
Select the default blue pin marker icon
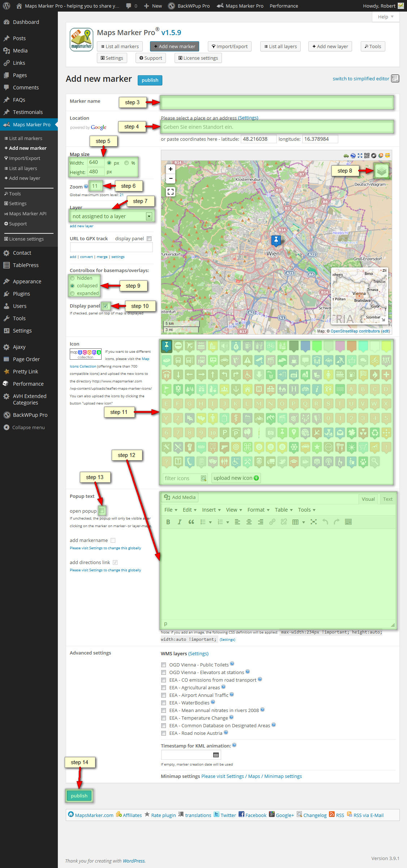click(167, 346)
